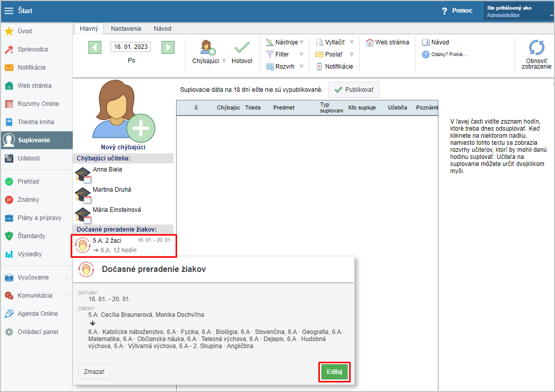Click the large Nový chýbajúci avatar

123,110
